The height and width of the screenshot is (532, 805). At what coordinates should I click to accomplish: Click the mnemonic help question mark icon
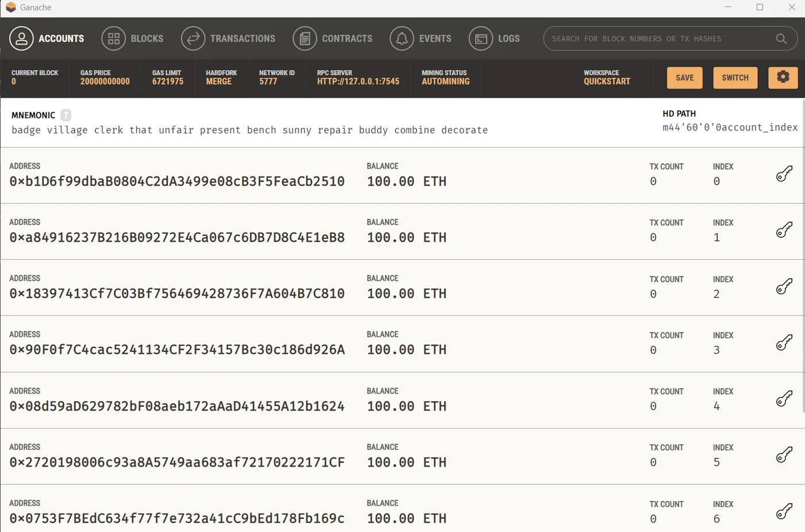66,115
